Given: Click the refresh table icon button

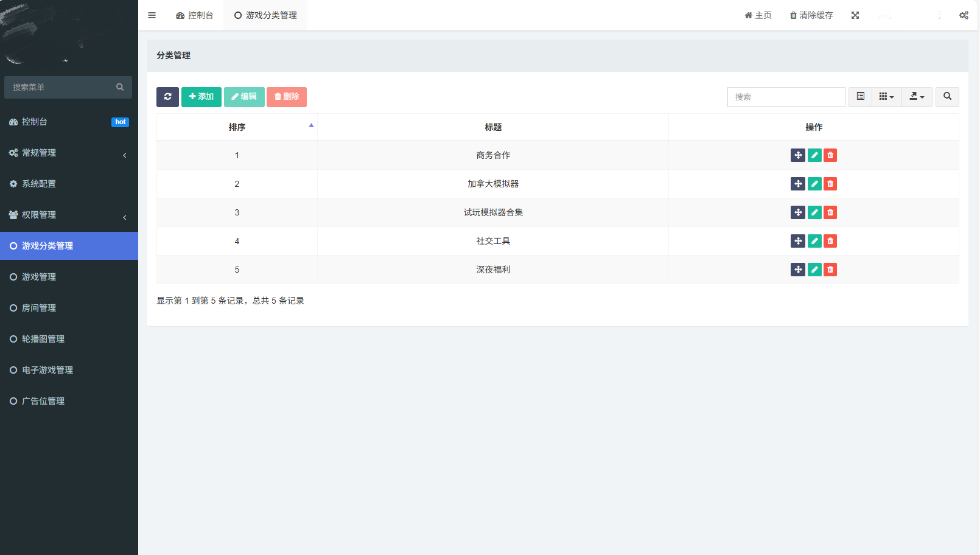Looking at the screenshot, I should 167,97.
